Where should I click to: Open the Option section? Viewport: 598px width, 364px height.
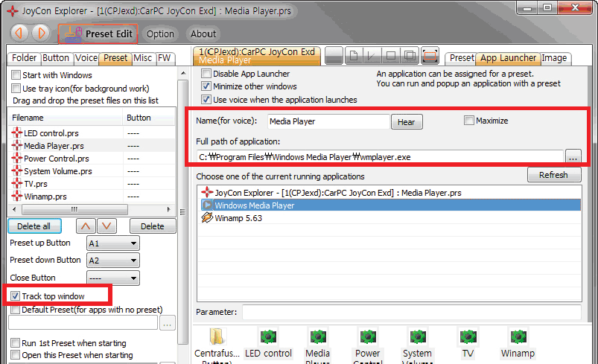click(x=160, y=34)
